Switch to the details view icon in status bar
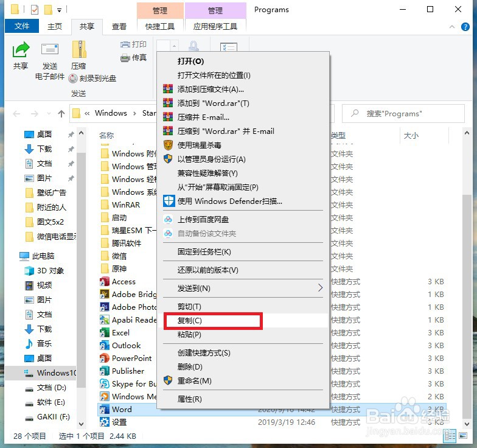The width and height of the screenshot is (477, 448). 450,436
